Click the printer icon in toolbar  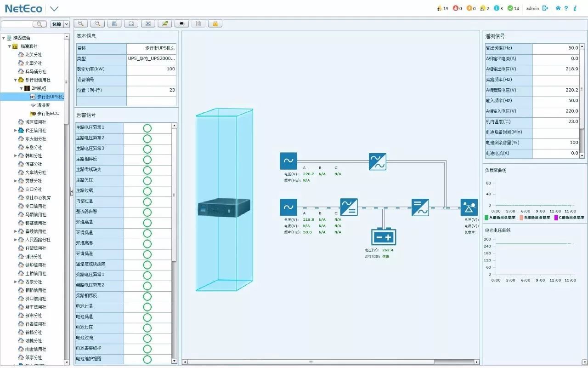pos(182,23)
